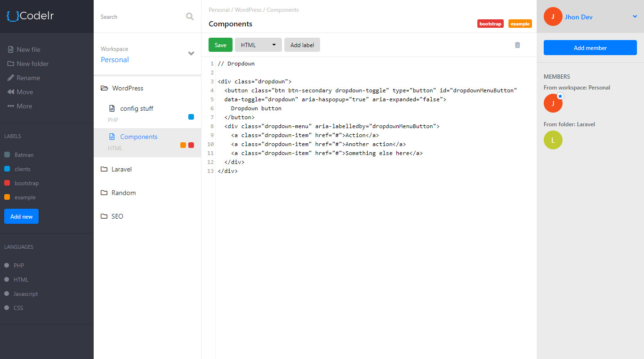Image resolution: width=644 pixels, height=359 pixels.
Task: Open the More options item
Action: click(20, 106)
